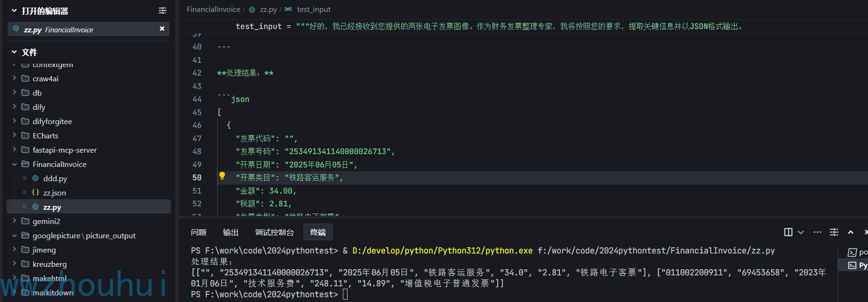
Task: Click the "开票日期" line in the editor
Action: coord(296,165)
